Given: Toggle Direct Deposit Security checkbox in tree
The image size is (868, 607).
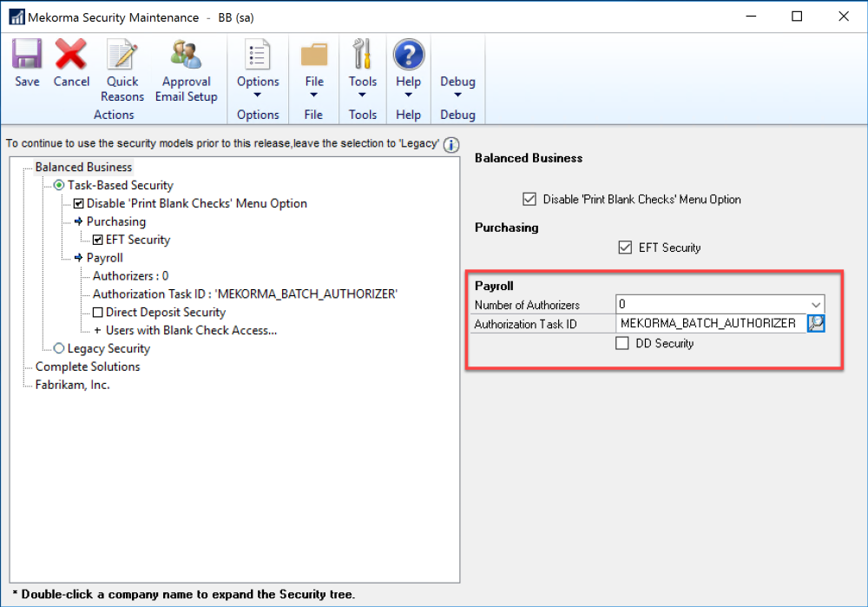Looking at the screenshot, I should (x=98, y=313).
